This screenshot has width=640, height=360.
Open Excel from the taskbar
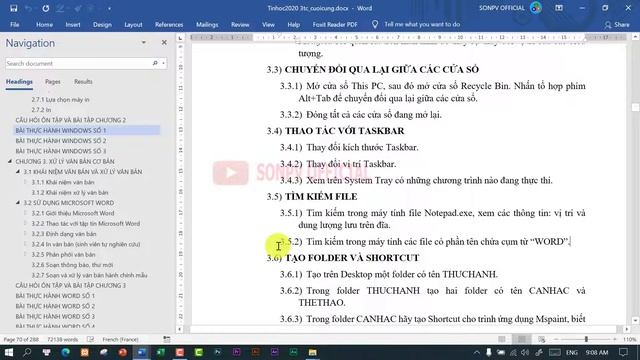(160, 352)
